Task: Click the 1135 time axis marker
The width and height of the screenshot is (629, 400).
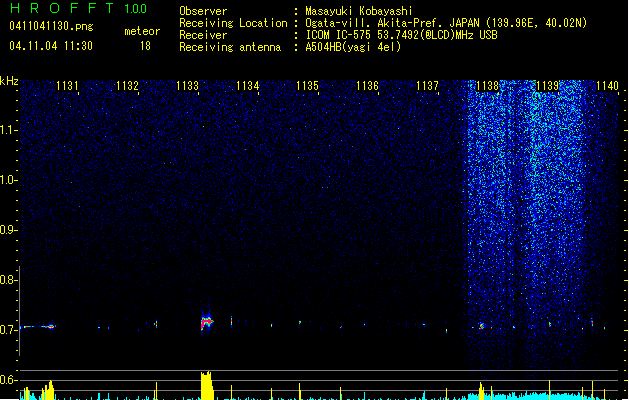Action: [x=307, y=86]
